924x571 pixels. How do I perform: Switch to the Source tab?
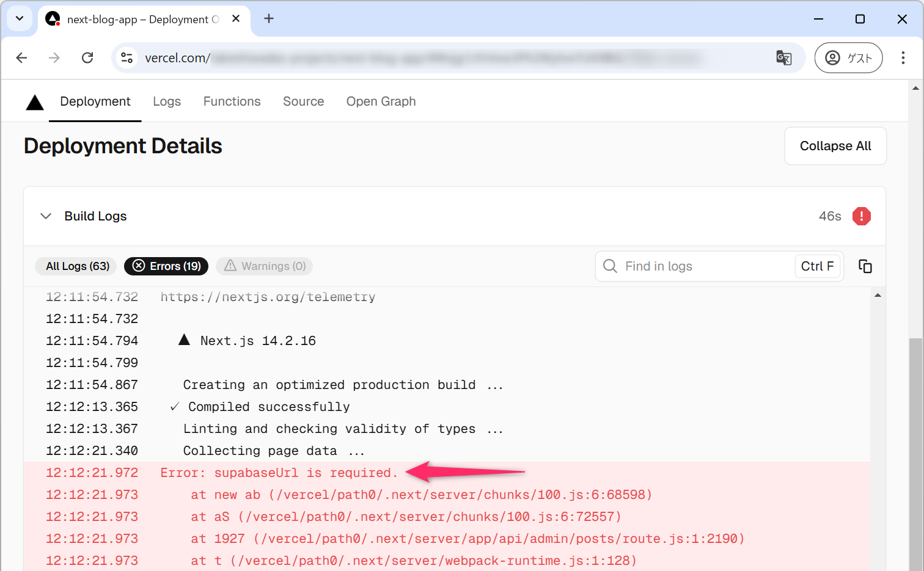point(303,101)
